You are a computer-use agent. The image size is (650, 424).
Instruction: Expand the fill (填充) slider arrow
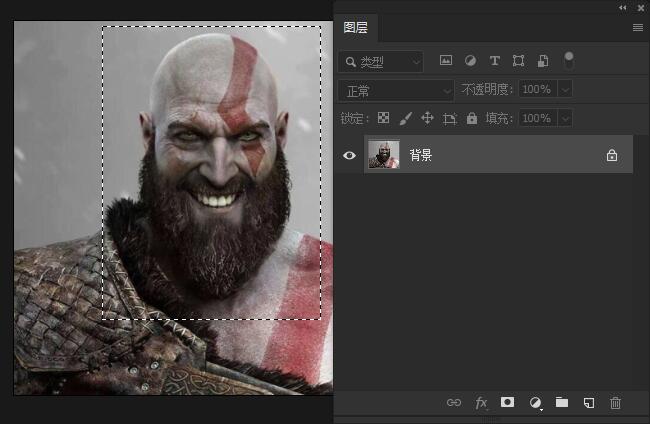tap(565, 119)
